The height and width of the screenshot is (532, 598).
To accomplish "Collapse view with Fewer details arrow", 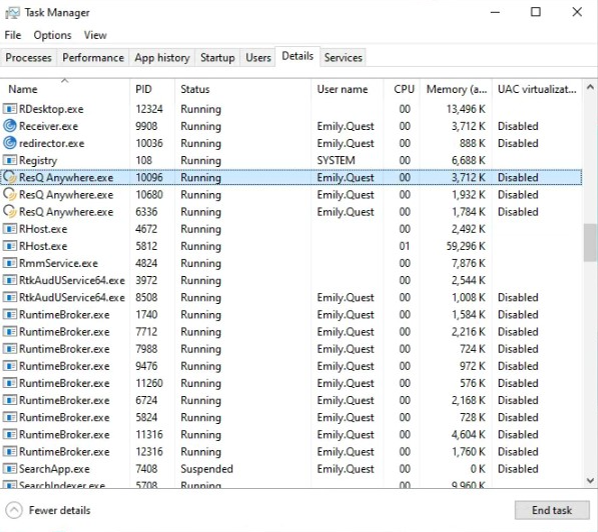I will [x=14, y=510].
